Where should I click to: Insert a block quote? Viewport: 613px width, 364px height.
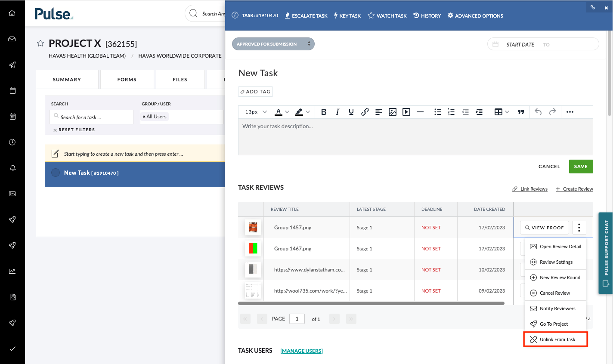[x=521, y=112]
